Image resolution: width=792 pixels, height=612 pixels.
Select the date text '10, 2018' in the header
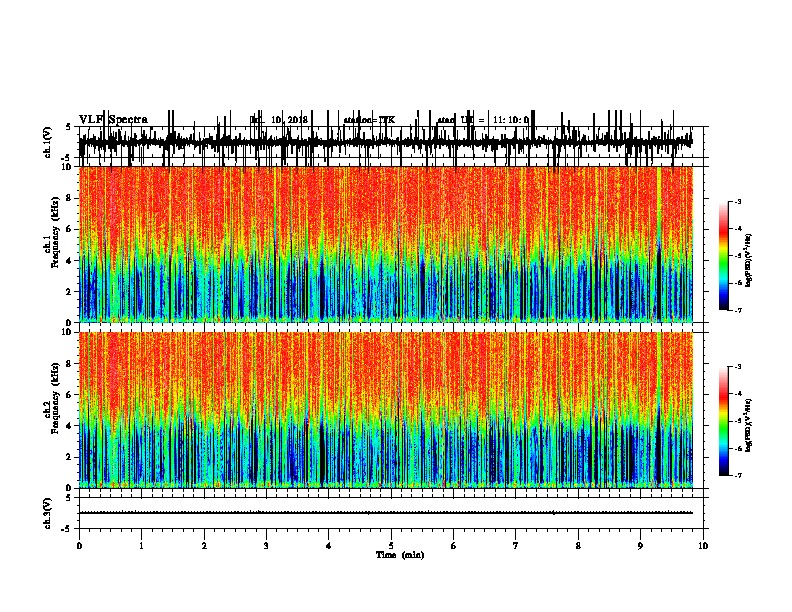289,120
